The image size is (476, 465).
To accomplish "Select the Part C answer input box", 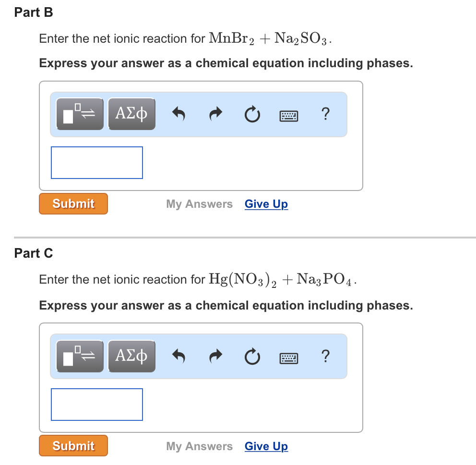I will (x=96, y=405).
